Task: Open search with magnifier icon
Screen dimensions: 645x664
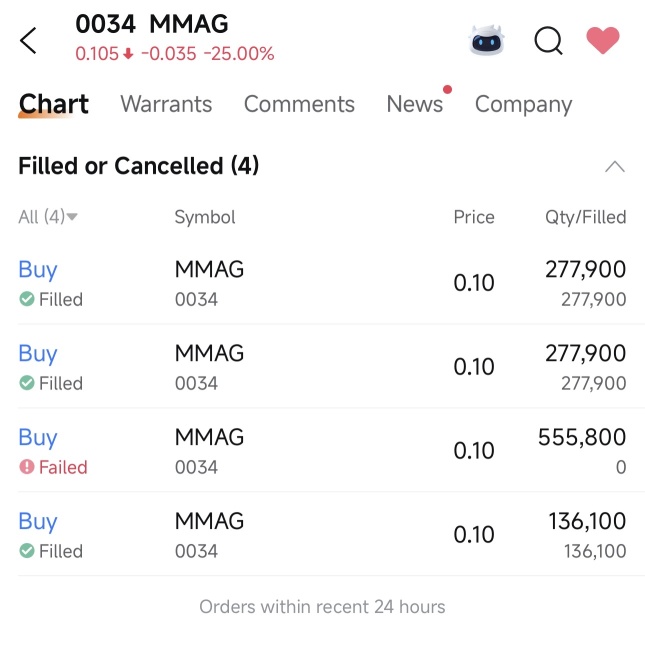Action: click(548, 41)
